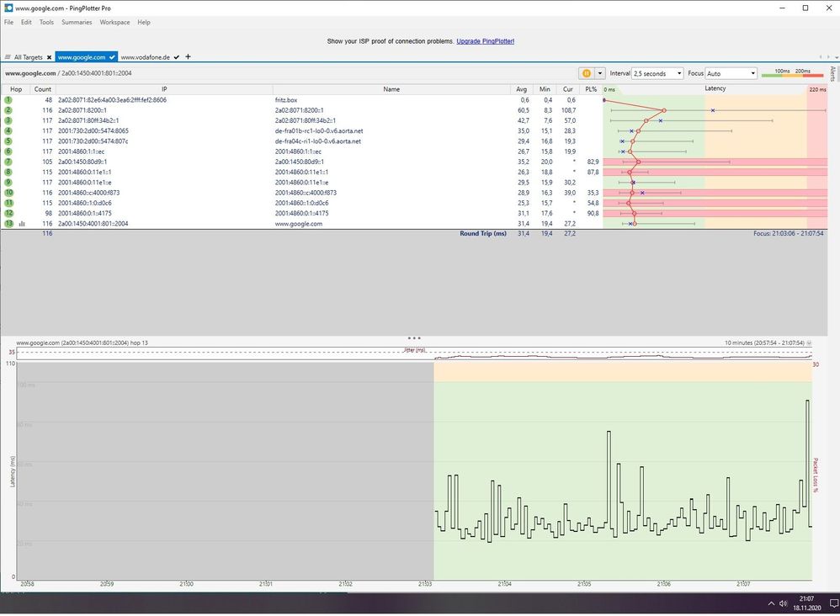Open the Help menu
This screenshot has width=840, height=616.
[144, 23]
